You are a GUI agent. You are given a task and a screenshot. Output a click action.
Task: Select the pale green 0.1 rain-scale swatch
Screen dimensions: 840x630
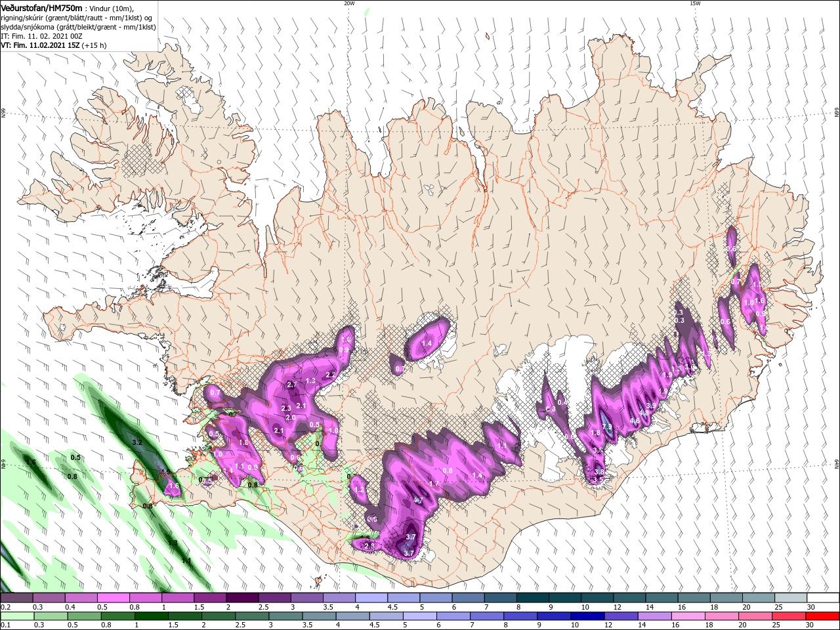click(16, 616)
